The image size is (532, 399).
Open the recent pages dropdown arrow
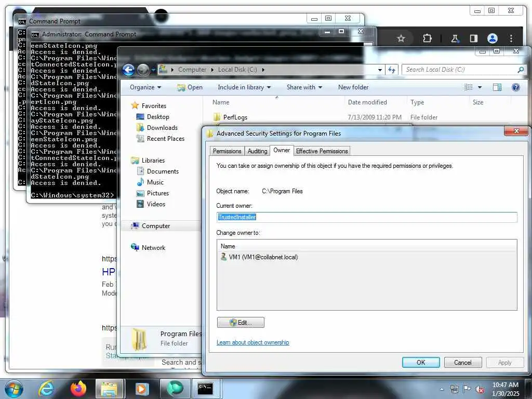[x=153, y=70]
